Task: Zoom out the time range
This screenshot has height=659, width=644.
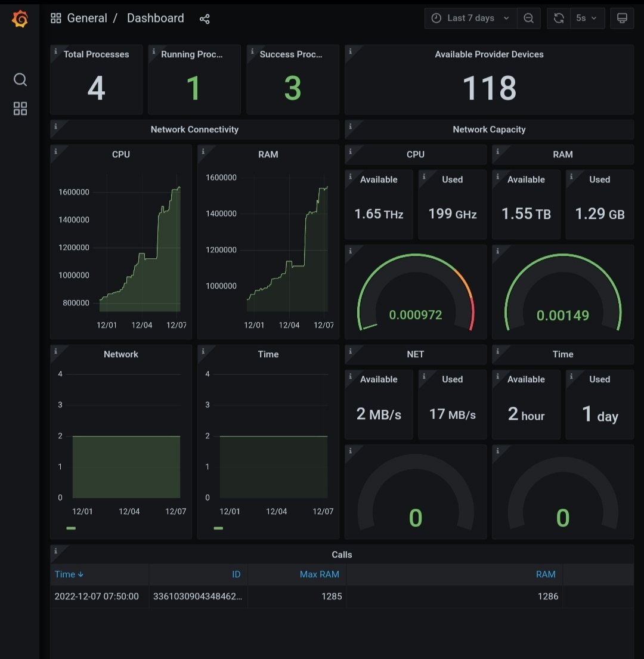Action: point(528,18)
